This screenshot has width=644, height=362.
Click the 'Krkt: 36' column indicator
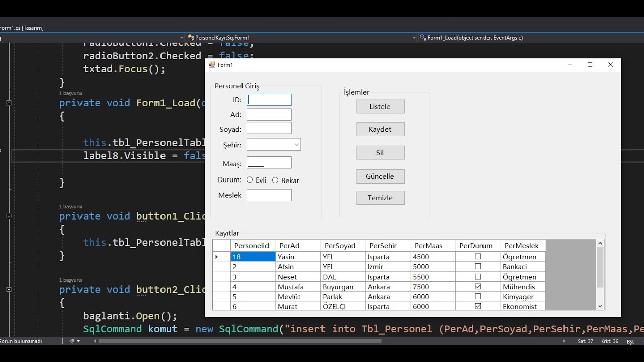(x=610, y=341)
